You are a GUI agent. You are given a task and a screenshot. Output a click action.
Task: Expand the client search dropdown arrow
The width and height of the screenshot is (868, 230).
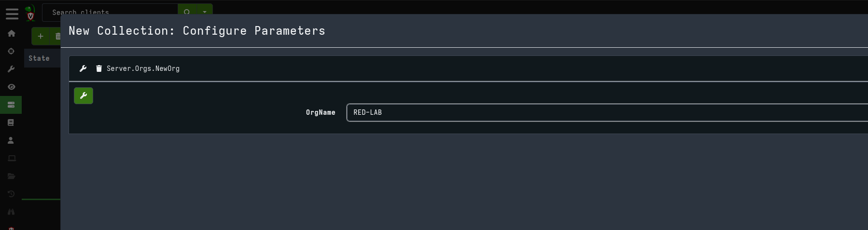(205, 10)
